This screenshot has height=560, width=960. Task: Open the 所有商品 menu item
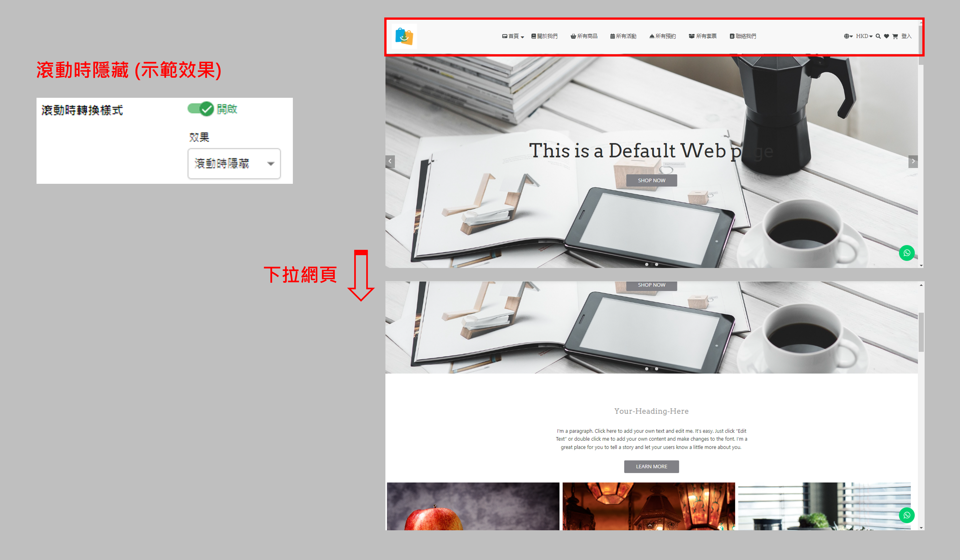pos(584,36)
